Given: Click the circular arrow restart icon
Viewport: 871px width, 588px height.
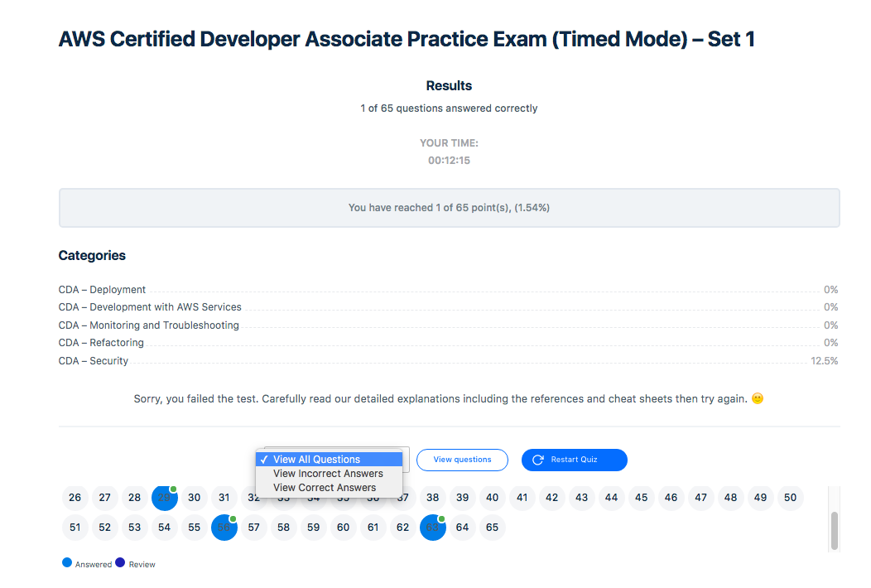Looking at the screenshot, I should click(x=538, y=460).
